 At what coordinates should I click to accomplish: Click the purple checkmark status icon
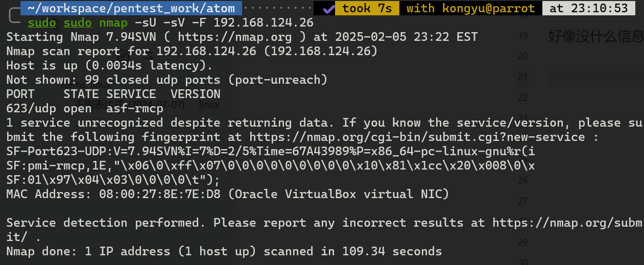coord(329,9)
